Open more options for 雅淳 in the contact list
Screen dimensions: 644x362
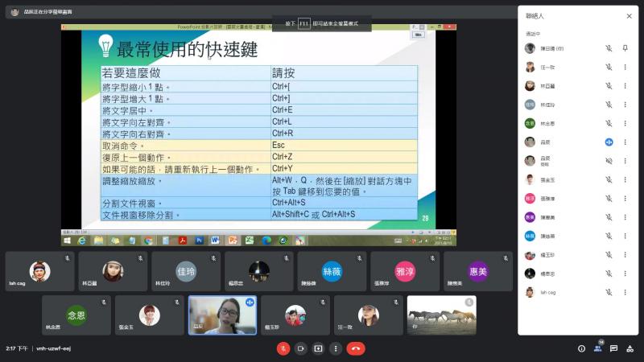(625, 198)
